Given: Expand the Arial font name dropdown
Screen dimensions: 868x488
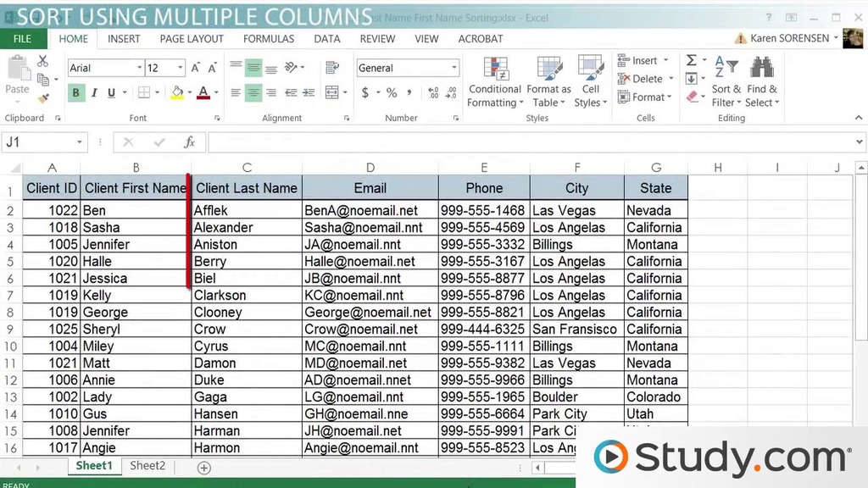Looking at the screenshot, I should [139, 68].
